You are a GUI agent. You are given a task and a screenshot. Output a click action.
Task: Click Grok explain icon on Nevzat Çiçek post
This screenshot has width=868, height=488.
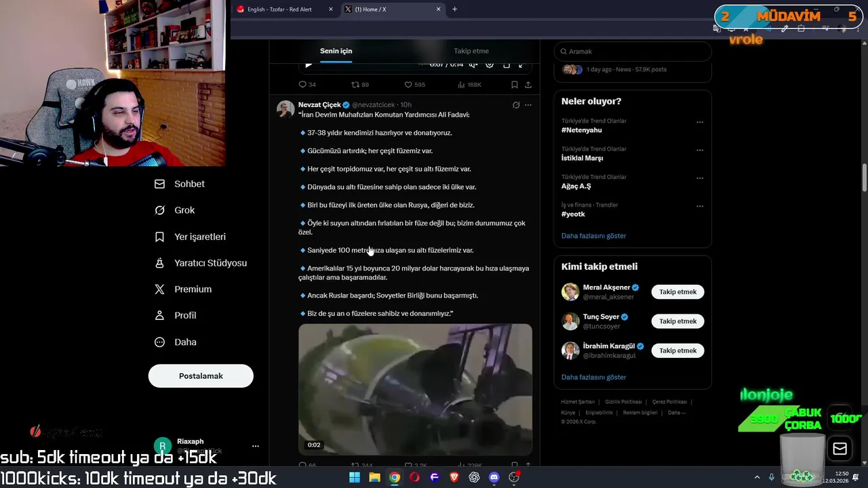point(516,105)
